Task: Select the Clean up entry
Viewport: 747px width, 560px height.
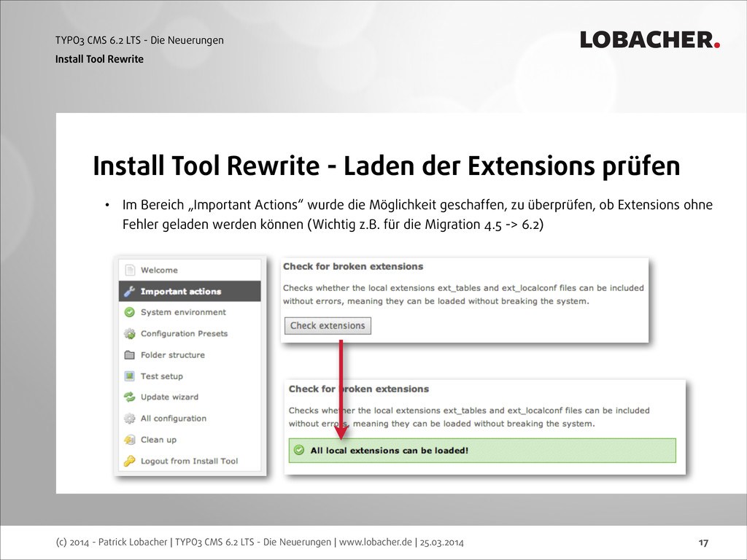Action: [x=190, y=440]
